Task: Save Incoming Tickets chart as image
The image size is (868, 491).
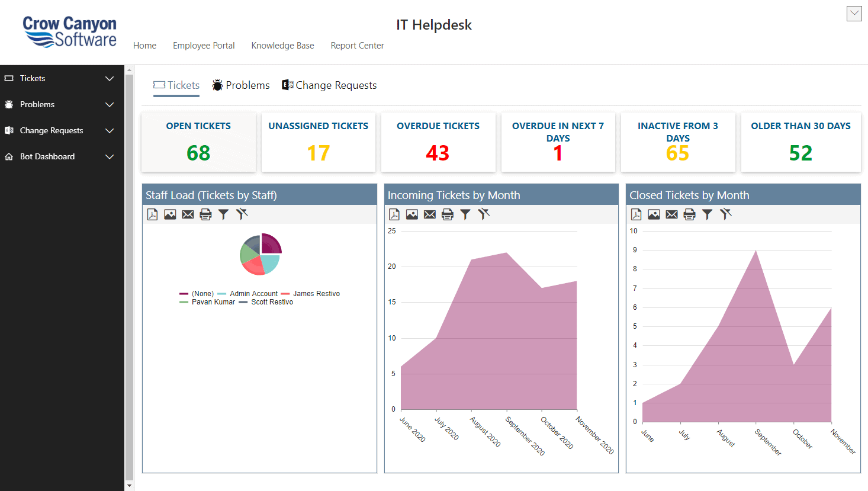Action: click(x=412, y=214)
